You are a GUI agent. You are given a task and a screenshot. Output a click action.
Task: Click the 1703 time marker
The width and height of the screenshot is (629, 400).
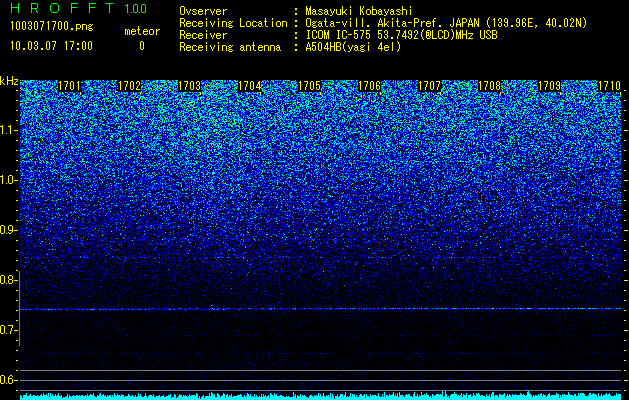click(x=189, y=86)
